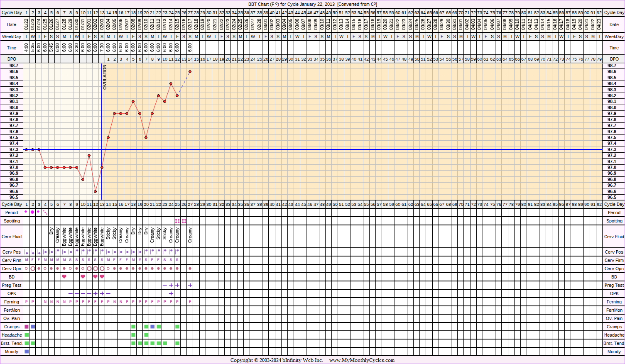Click the Eggwhite entry on cycle day 13
The image size is (625, 364).
(x=102, y=237)
